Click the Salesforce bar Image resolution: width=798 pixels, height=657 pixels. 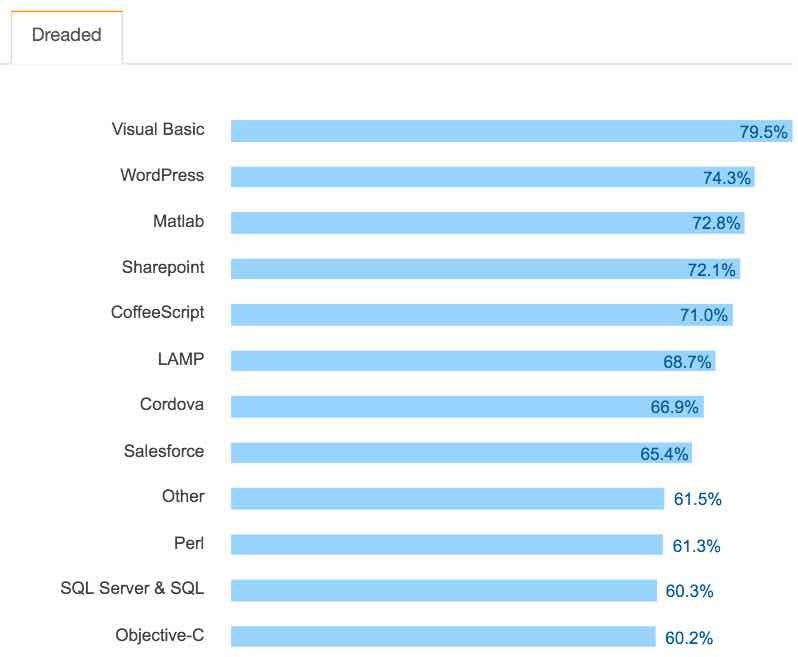[x=430, y=453]
